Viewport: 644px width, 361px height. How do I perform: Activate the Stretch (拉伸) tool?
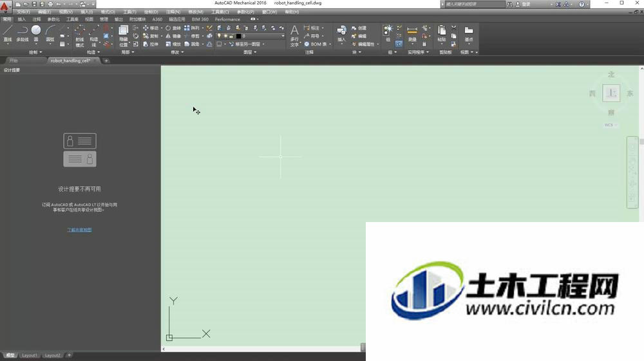[150, 44]
